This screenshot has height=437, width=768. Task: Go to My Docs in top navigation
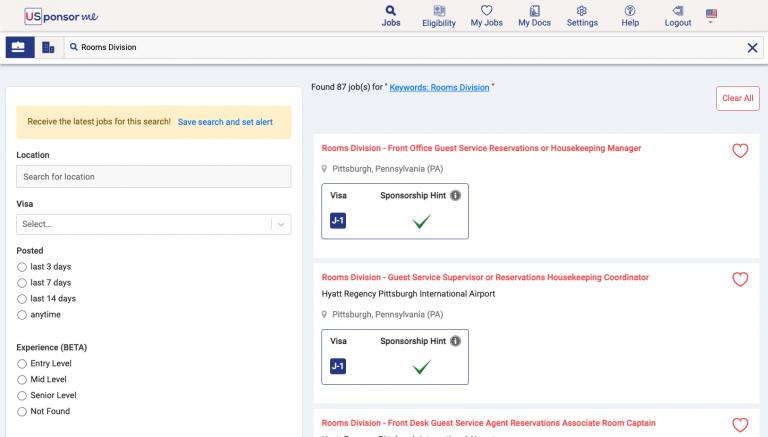coord(534,16)
